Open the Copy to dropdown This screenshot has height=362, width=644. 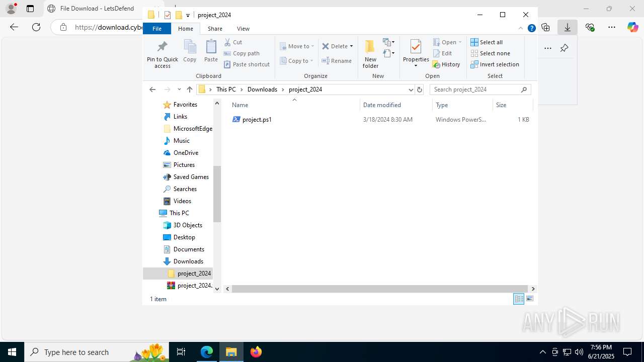point(297,61)
